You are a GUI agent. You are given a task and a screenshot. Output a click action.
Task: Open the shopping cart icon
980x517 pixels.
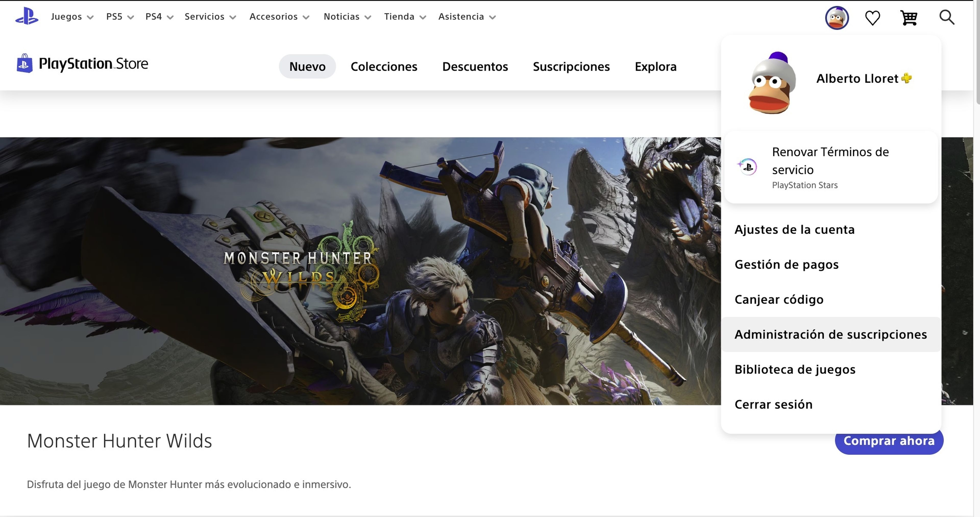pos(909,17)
